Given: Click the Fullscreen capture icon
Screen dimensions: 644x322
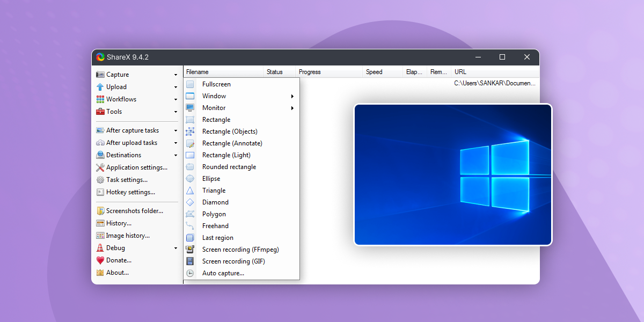Looking at the screenshot, I should 190,84.
